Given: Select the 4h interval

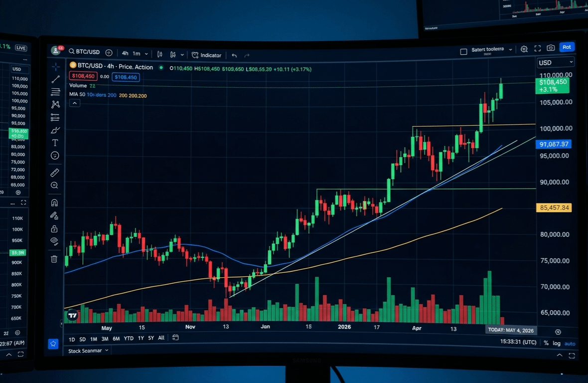Looking at the screenshot, I should tap(125, 53).
